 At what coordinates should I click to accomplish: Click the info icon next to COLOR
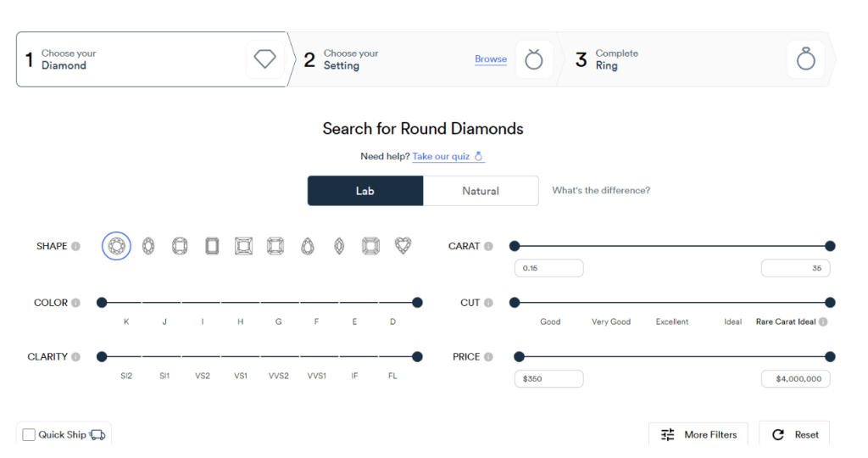(76, 303)
